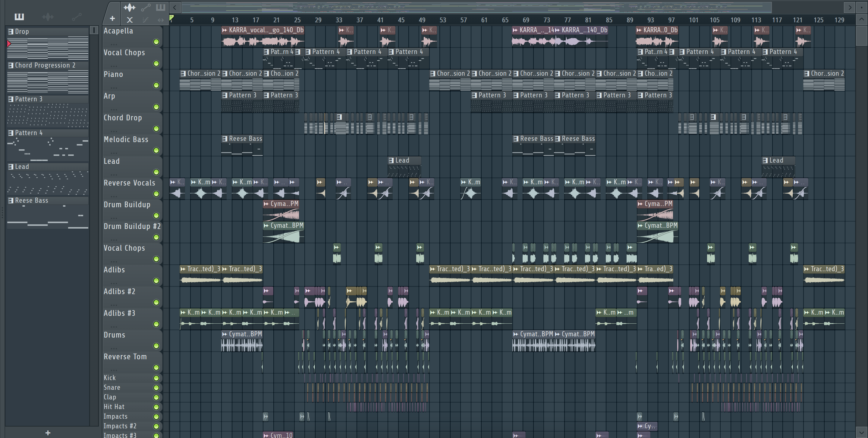Select the automation icon in playlist header
The height and width of the screenshot is (438, 868).
(146, 7)
